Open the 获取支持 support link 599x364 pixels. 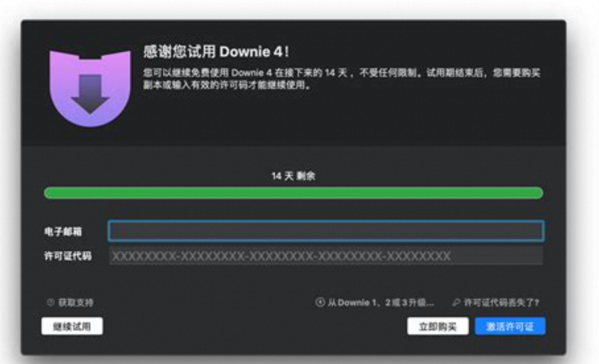point(71,303)
